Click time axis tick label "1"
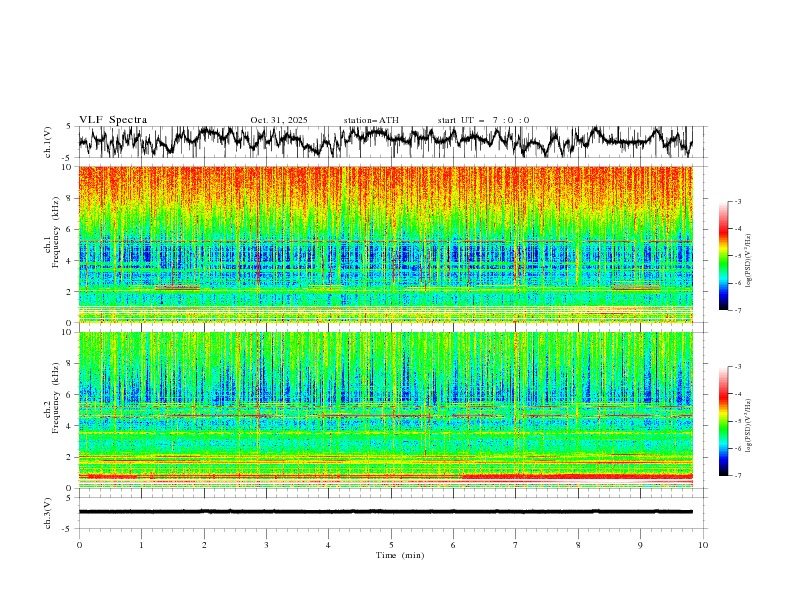This screenshot has width=792, height=612. pyautogui.click(x=141, y=545)
